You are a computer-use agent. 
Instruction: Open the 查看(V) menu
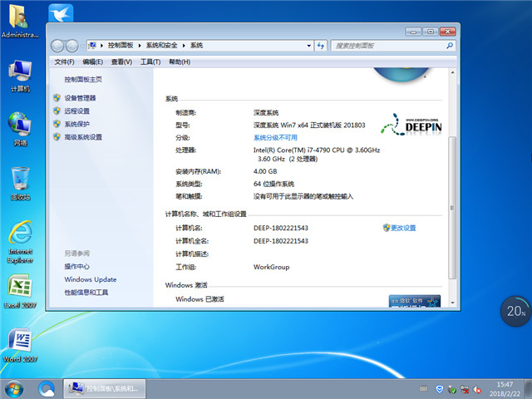(121, 62)
